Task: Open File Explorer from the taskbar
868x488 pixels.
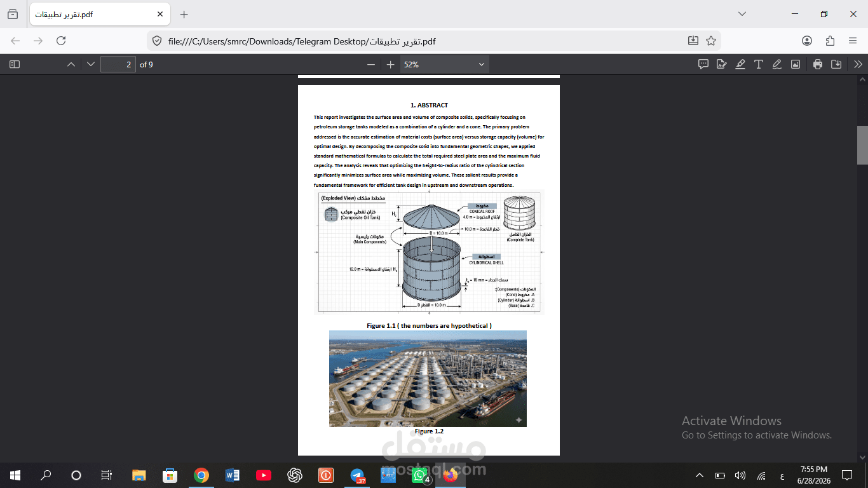Action: tap(139, 475)
